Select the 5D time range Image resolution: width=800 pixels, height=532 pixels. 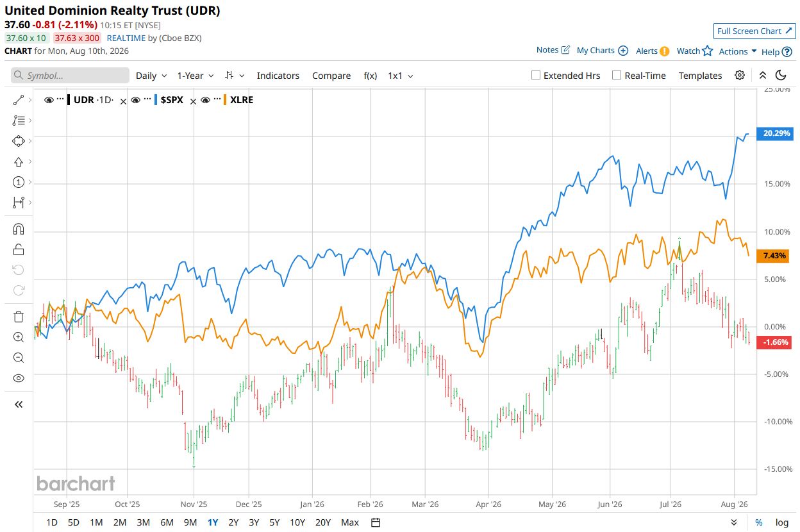coord(74,522)
